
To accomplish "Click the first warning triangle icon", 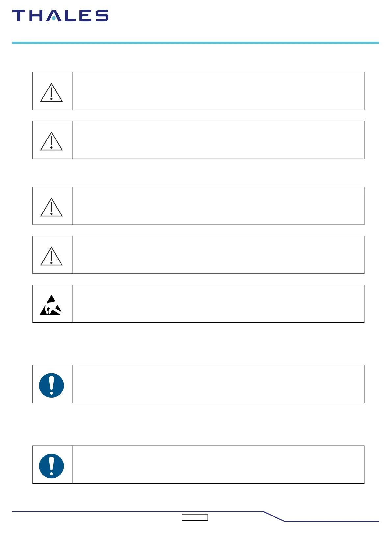I will [51, 92].
